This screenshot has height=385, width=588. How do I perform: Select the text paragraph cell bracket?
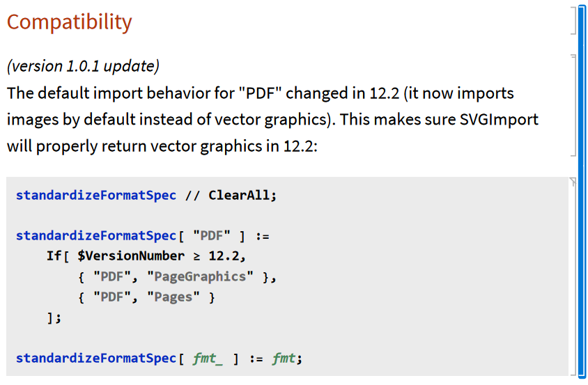point(574,105)
